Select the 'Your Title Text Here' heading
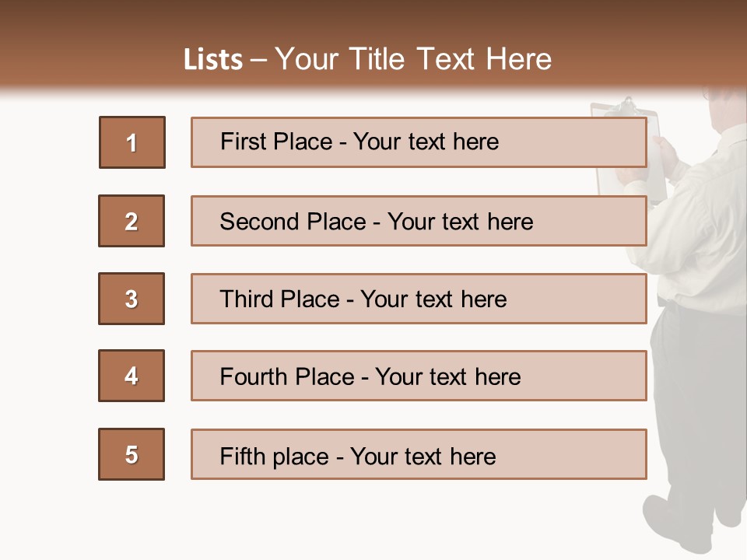Viewport: 747px width, 560px height. point(412,60)
